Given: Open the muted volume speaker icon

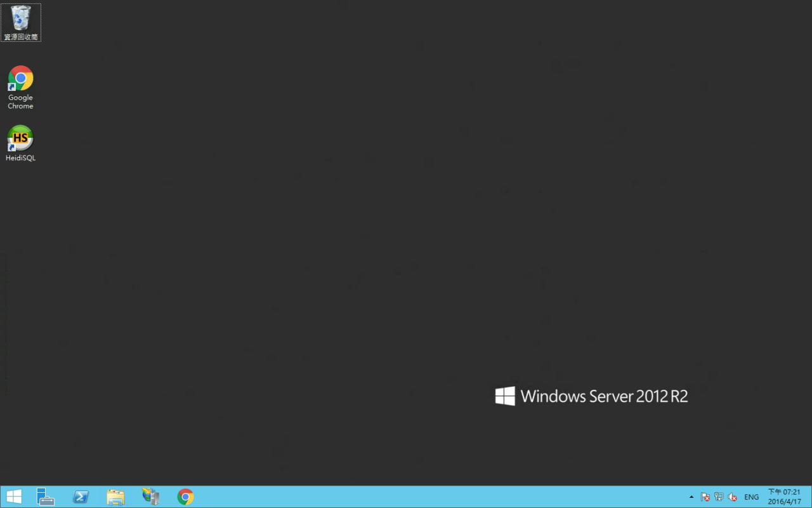Looking at the screenshot, I should pyautogui.click(x=733, y=497).
